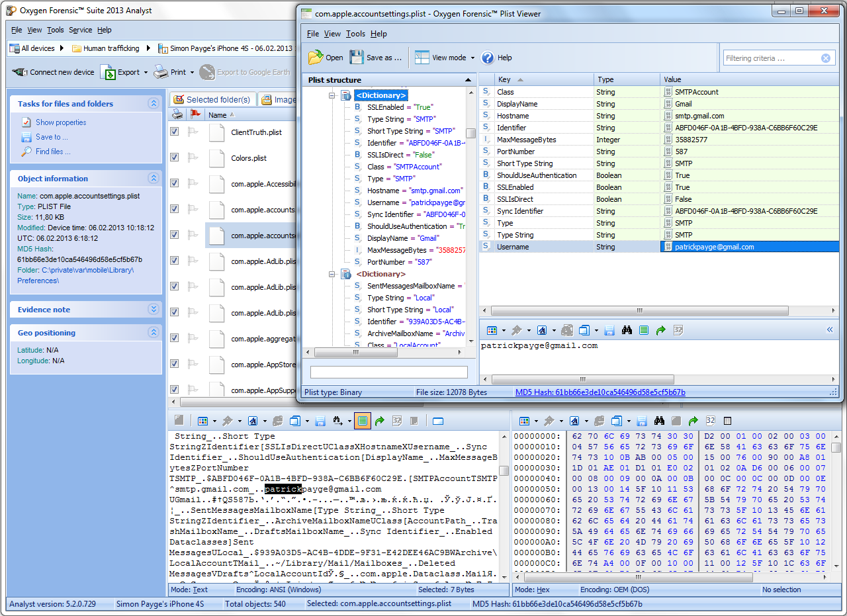Click the Show properties link
Viewport: 847px width, 616px height.
pos(61,122)
